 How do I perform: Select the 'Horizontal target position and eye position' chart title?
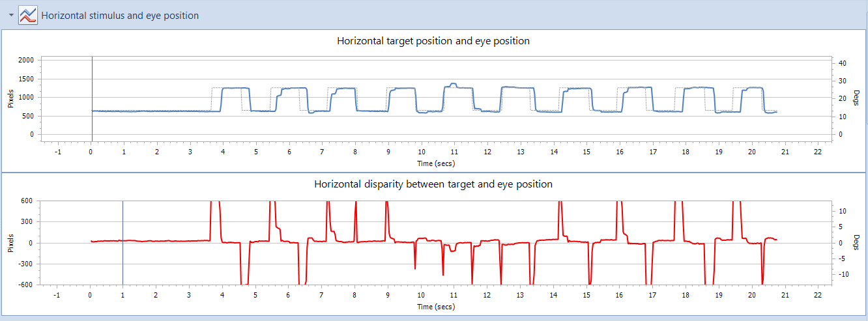tap(433, 41)
